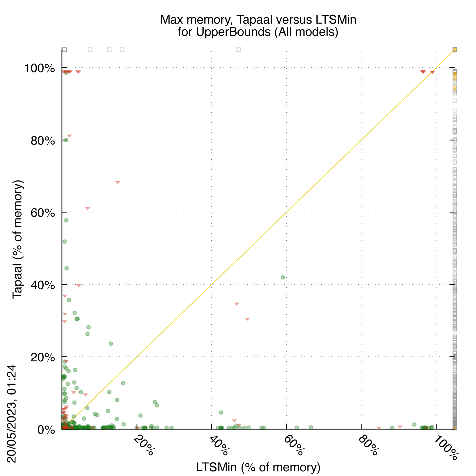Click the green point near 13% LTSMin, 24% Tapaal
476x476 pixels.
point(111,344)
